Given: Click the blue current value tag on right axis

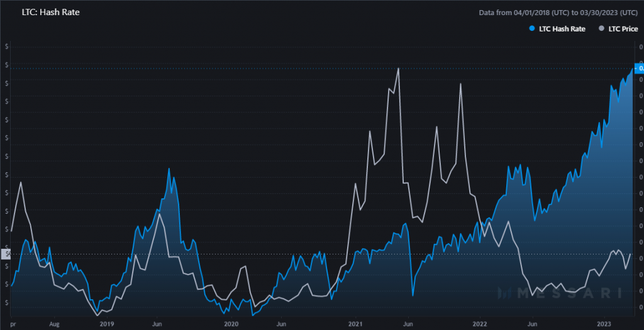Looking at the screenshot, I should click(640, 68).
